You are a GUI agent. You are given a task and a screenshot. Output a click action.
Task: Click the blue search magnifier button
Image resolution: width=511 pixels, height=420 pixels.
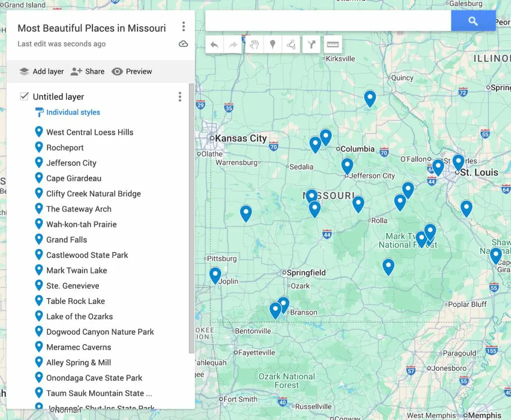point(473,21)
